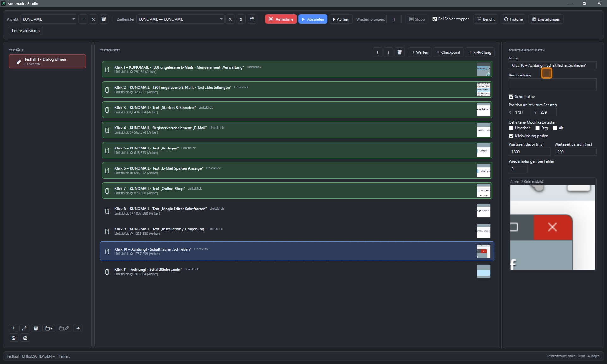Image resolution: width=607 pixels, height=364 pixels.
Task: Click the X icon next to project dropdown
Action: [93, 19]
